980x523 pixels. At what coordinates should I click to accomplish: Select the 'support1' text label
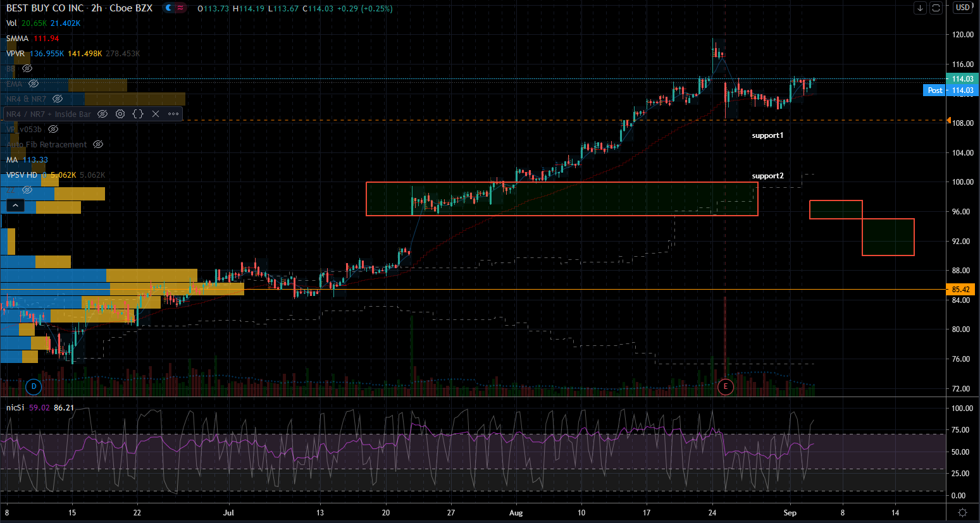(x=767, y=135)
